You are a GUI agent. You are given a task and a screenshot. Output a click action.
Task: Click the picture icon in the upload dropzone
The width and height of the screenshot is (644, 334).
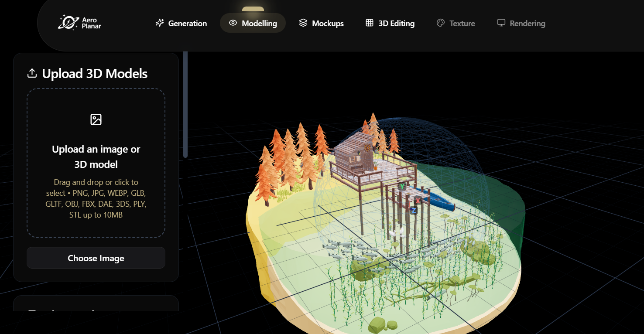click(x=96, y=119)
